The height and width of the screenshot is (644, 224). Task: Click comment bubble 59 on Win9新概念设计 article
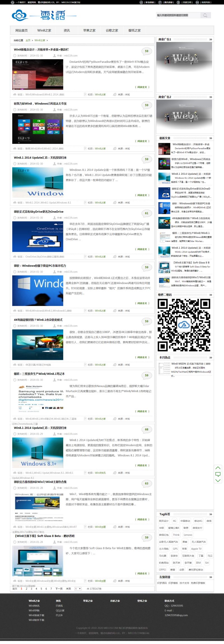point(146,51)
